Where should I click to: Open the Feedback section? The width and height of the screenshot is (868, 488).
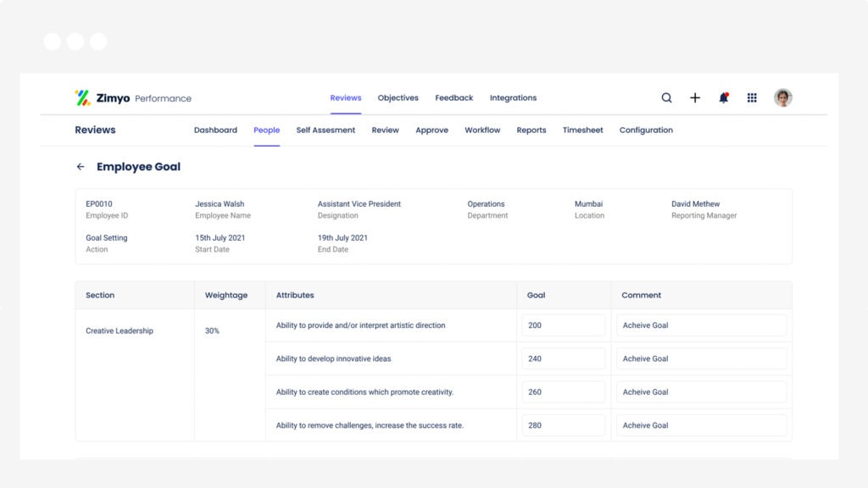(x=454, y=97)
